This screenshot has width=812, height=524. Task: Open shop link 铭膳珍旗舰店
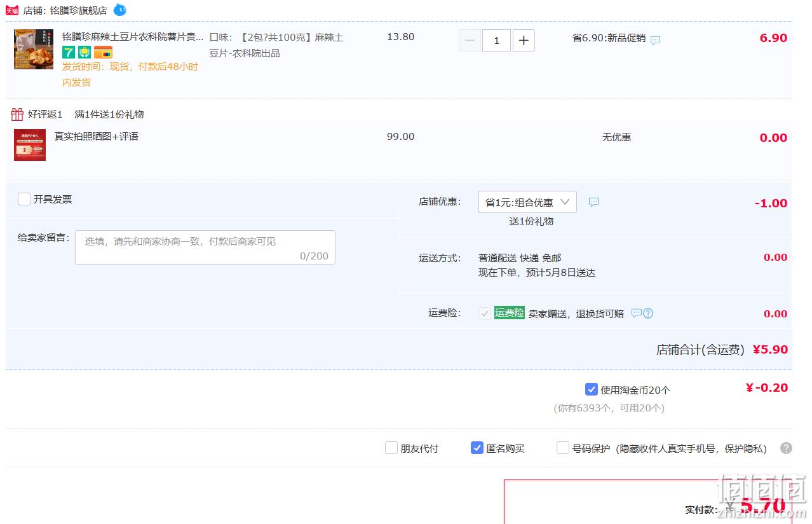pyautogui.click(x=79, y=11)
